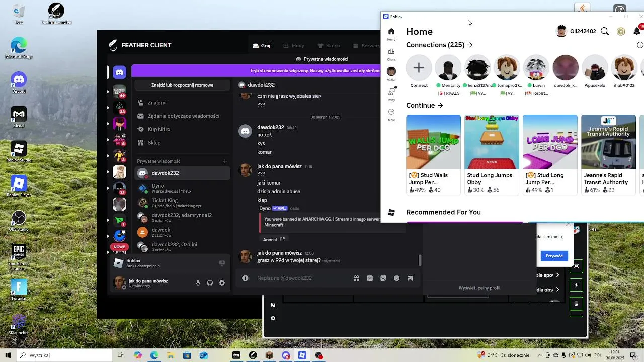Open Connections (225) list
Viewport: 644px width, 362px height.
click(x=439, y=45)
